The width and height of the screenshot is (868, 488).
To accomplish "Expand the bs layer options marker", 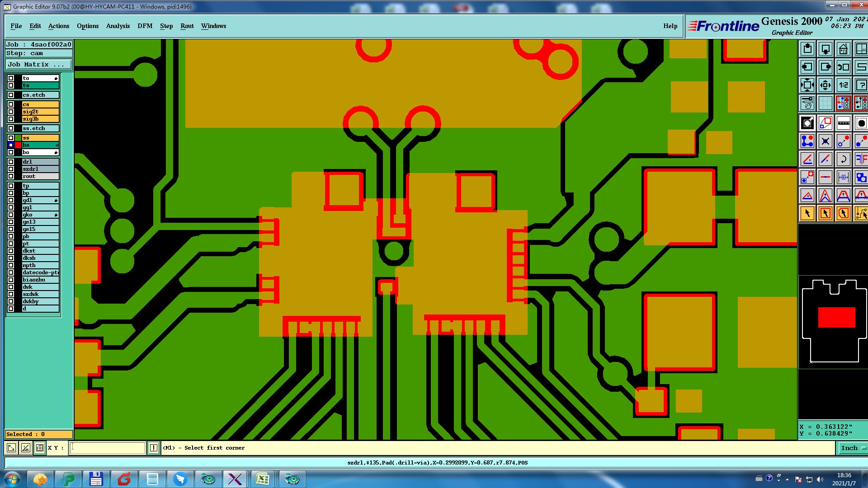I will pos(57,145).
